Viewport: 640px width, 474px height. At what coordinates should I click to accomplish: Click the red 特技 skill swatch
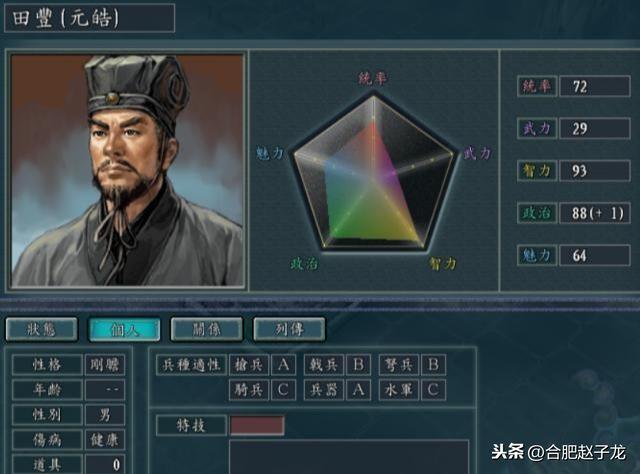(257, 425)
